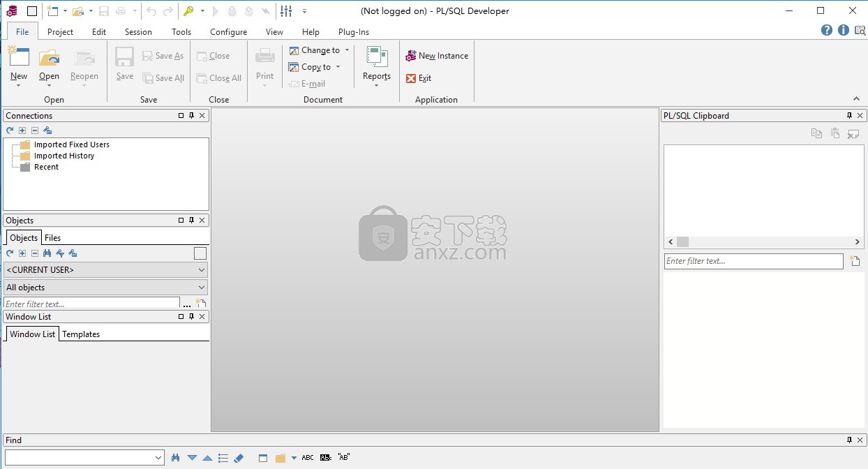The height and width of the screenshot is (469, 868).
Task: Open the Project ribbon tab
Action: click(x=60, y=31)
